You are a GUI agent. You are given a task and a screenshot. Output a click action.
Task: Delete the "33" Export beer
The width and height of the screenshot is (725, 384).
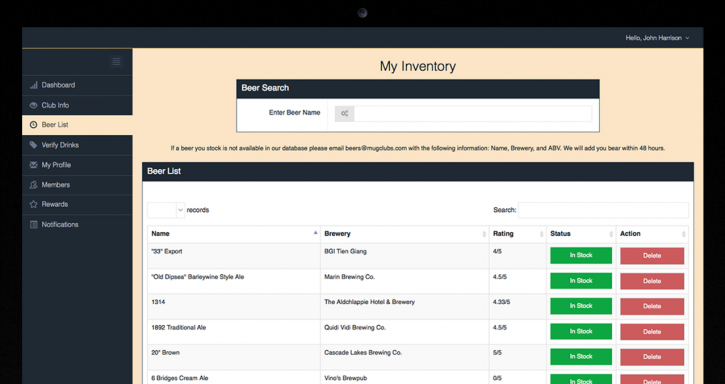[x=652, y=256]
